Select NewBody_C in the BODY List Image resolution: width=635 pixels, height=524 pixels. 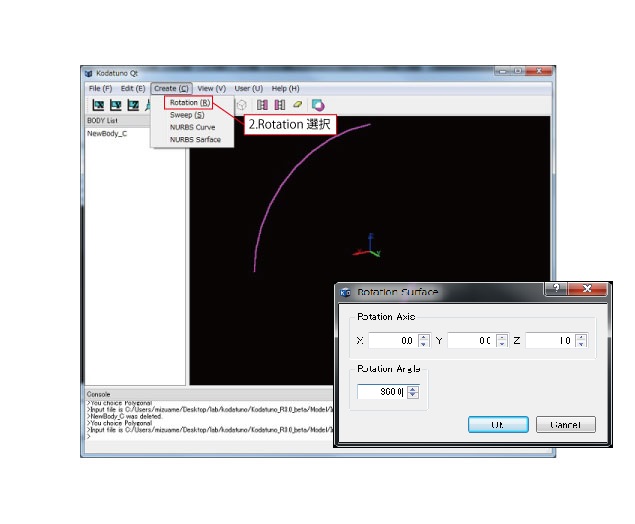point(107,133)
